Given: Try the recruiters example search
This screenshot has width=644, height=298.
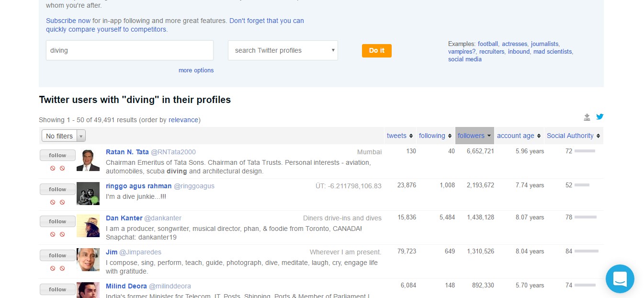Looking at the screenshot, I should click(x=492, y=51).
